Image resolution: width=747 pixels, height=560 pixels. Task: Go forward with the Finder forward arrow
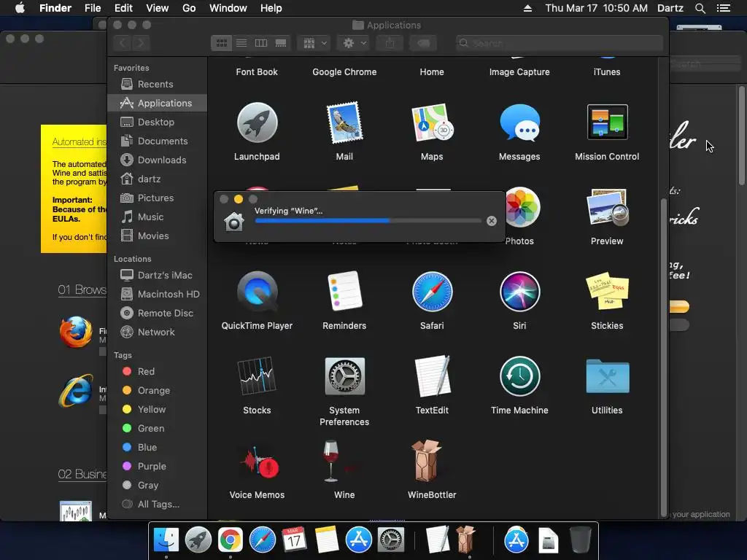click(141, 43)
